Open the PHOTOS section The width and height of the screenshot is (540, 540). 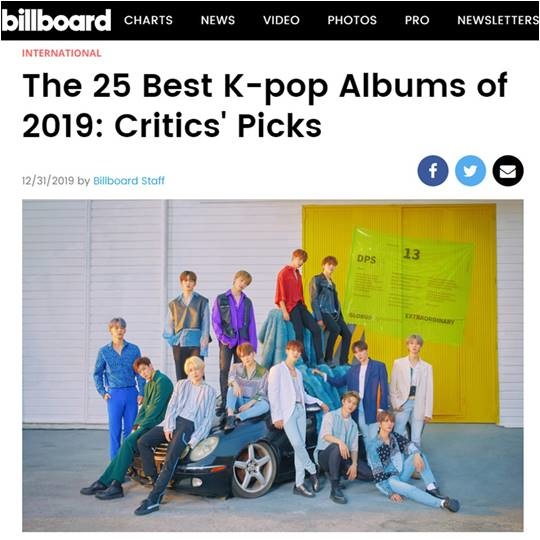(x=352, y=20)
